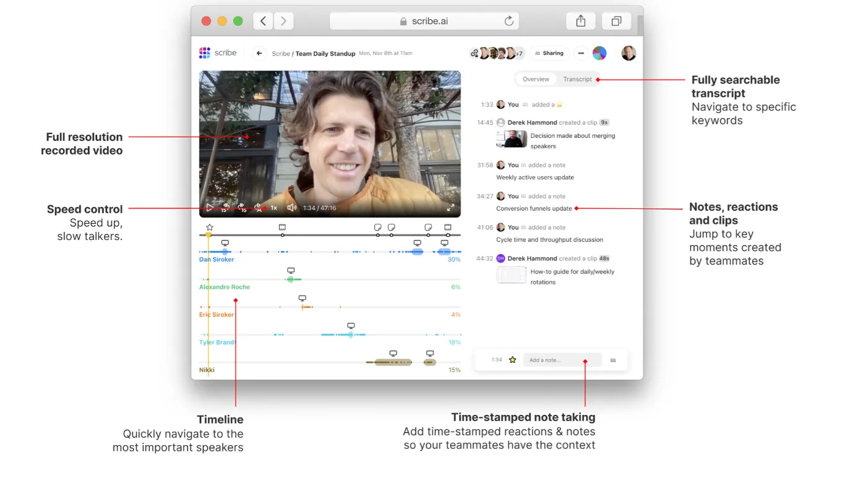The height and width of the screenshot is (486, 868).
Task: Click Dan Siroker's first screen-share icon
Action: 225,243
